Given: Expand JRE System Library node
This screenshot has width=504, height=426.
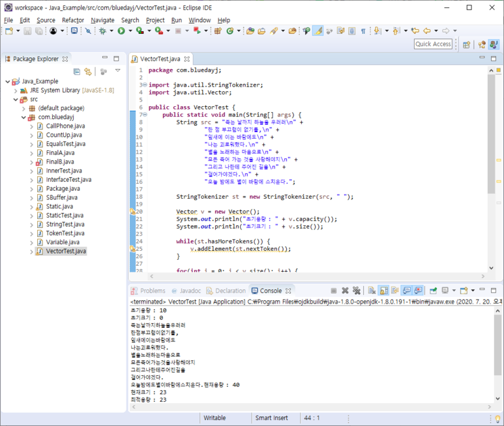Looking at the screenshot, I should 16,91.
